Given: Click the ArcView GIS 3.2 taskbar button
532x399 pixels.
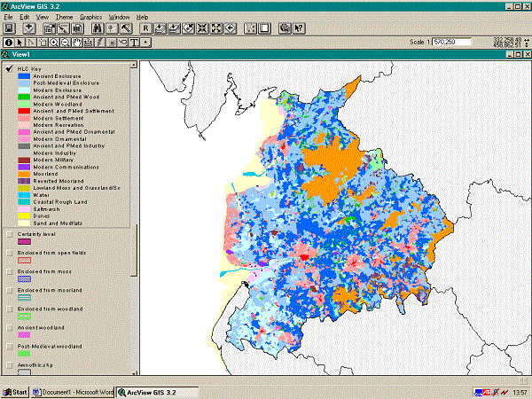Looking at the screenshot, I should (x=158, y=392).
